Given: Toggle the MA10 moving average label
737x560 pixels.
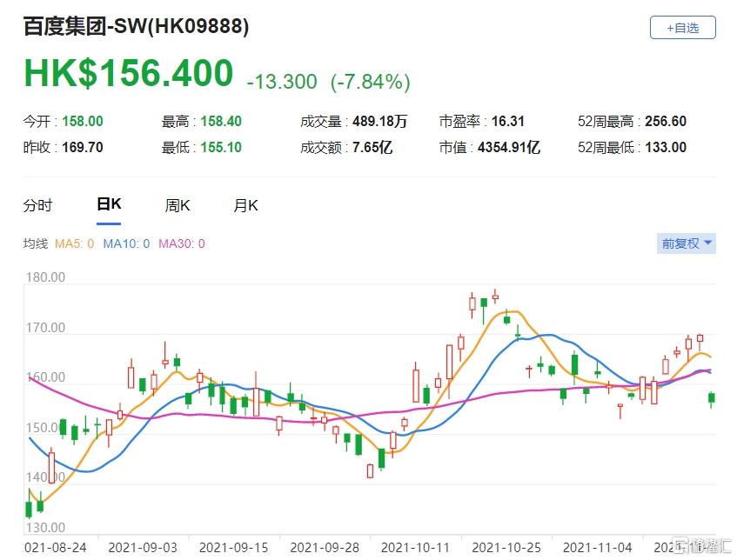Looking at the screenshot, I should [x=126, y=243].
